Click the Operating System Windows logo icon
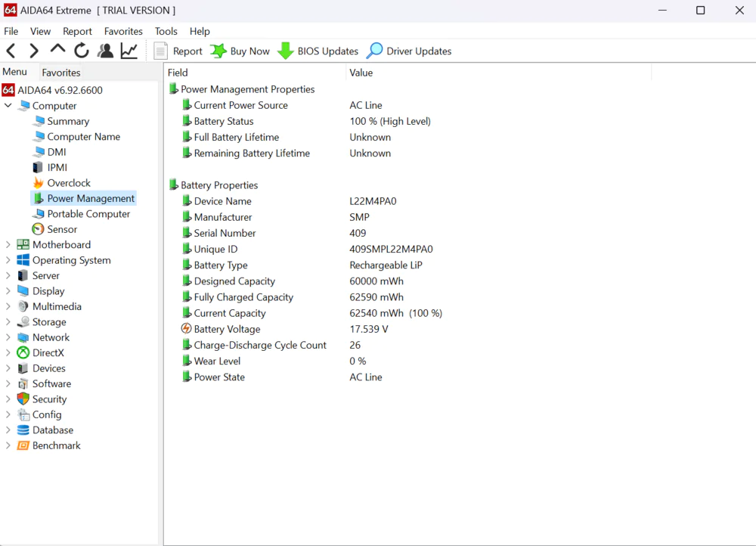The image size is (756, 546). (x=23, y=260)
